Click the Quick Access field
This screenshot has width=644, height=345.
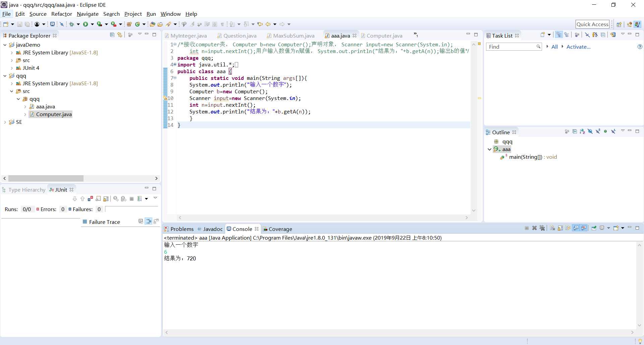592,24
